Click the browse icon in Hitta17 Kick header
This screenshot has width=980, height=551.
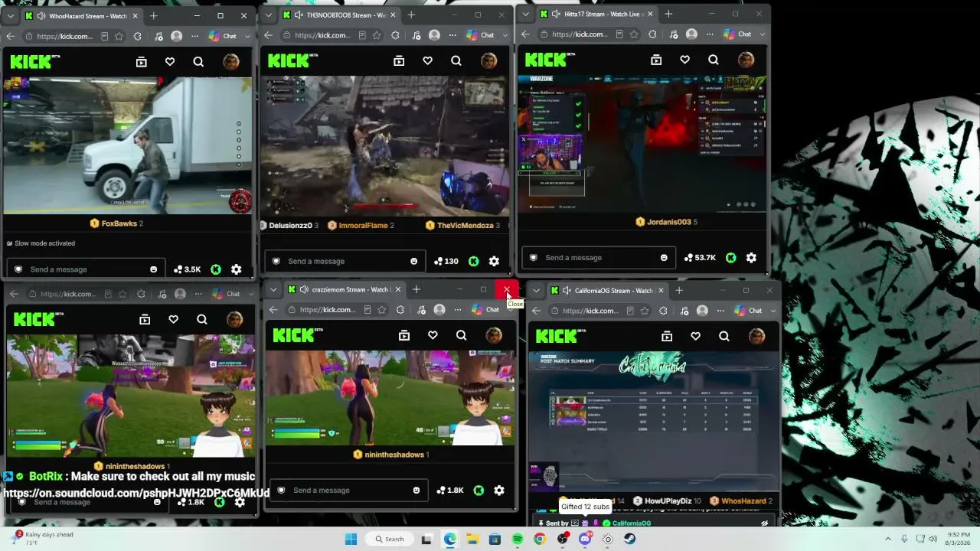click(x=656, y=60)
